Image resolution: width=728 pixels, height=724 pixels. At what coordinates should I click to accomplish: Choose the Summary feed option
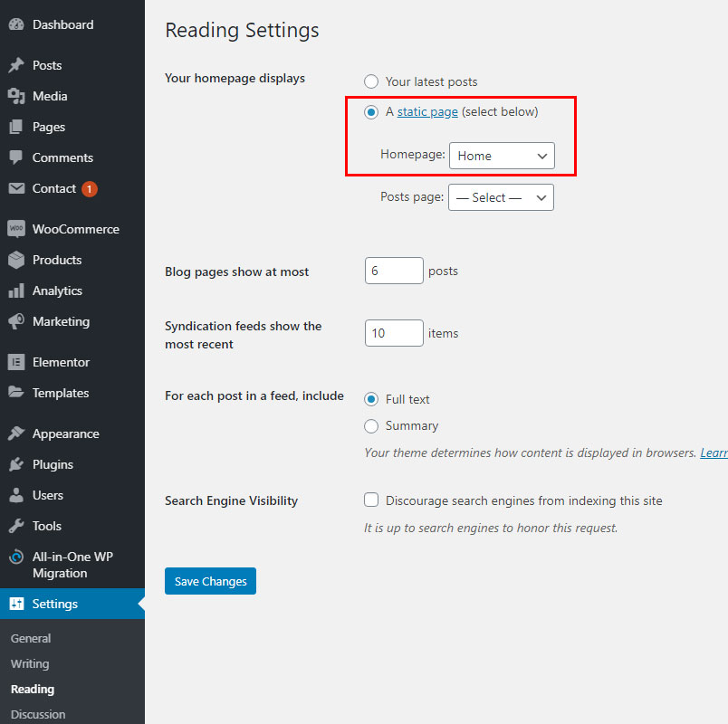(x=371, y=426)
